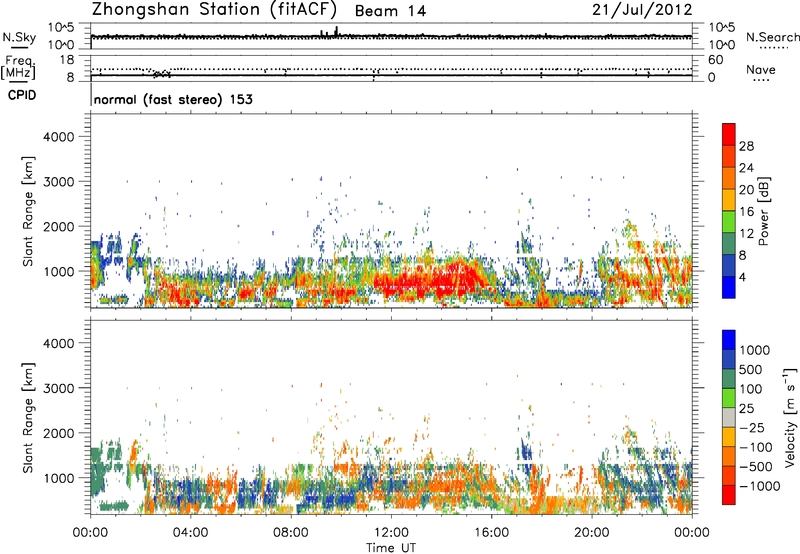800x554 pixels.
Task: Click the Slant Range [km] label of the velocity panel
Action: pos(28,417)
